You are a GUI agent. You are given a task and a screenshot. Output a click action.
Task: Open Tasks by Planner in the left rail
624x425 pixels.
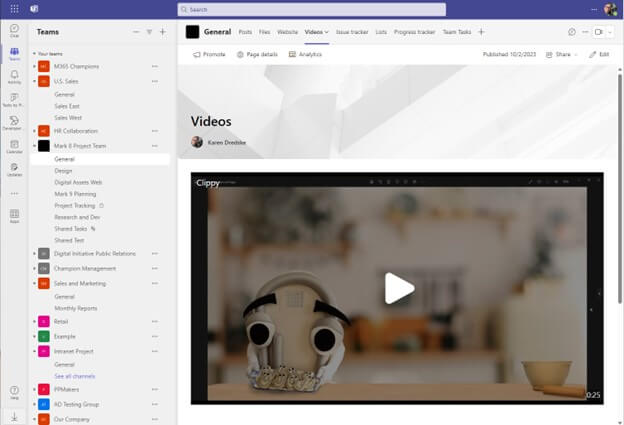(14, 100)
